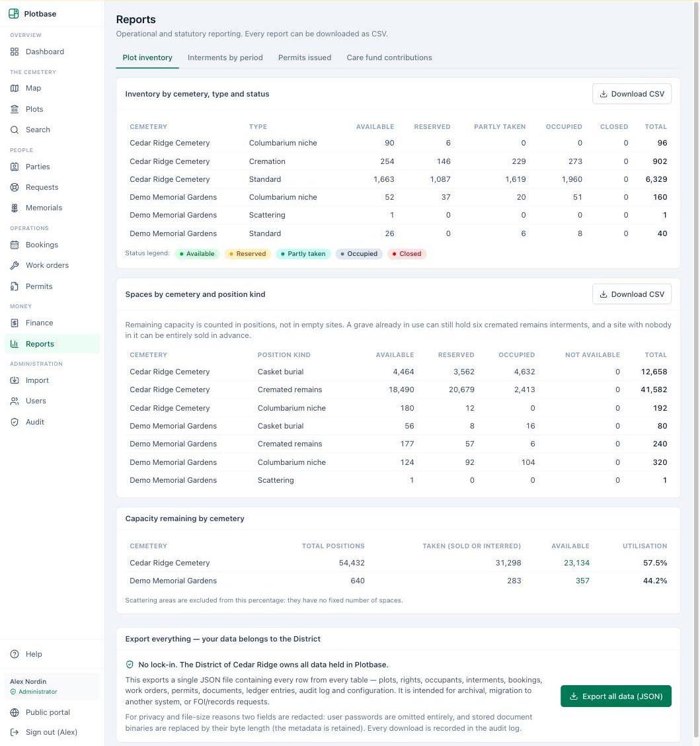
Task: Click the Audit shield icon
Action: 15,421
